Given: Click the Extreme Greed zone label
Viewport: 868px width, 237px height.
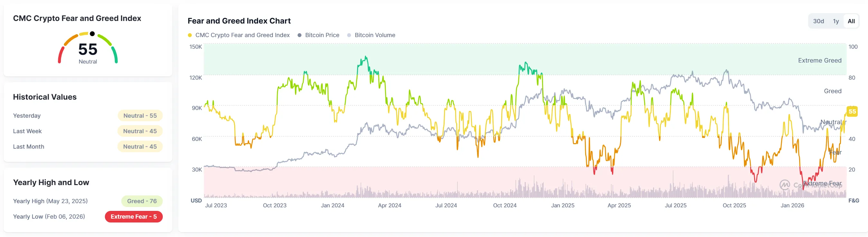Looking at the screenshot, I should click(819, 60).
